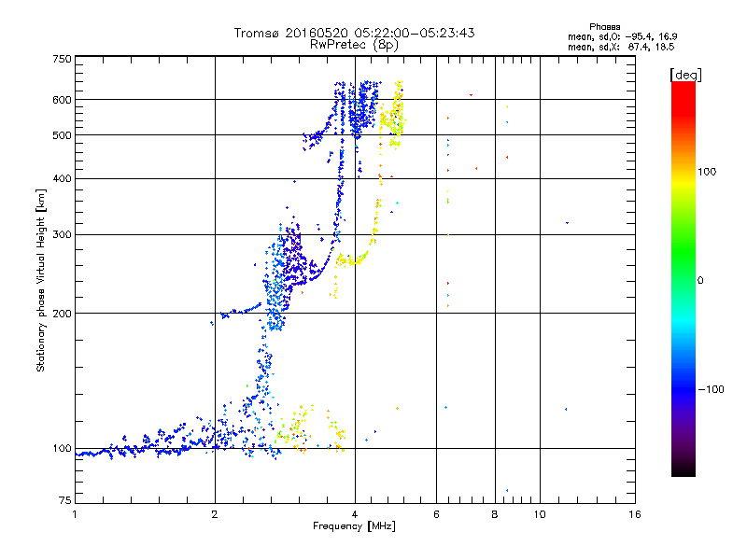Click the y-axis tick label '750'
This screenshot has width=747, height=560.
pos(62,59)
